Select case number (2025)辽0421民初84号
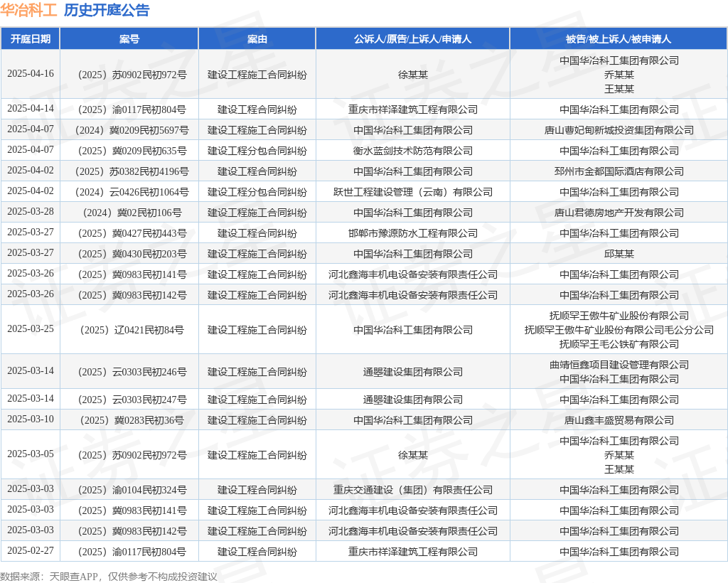728x583 pixels. [132, 330]
